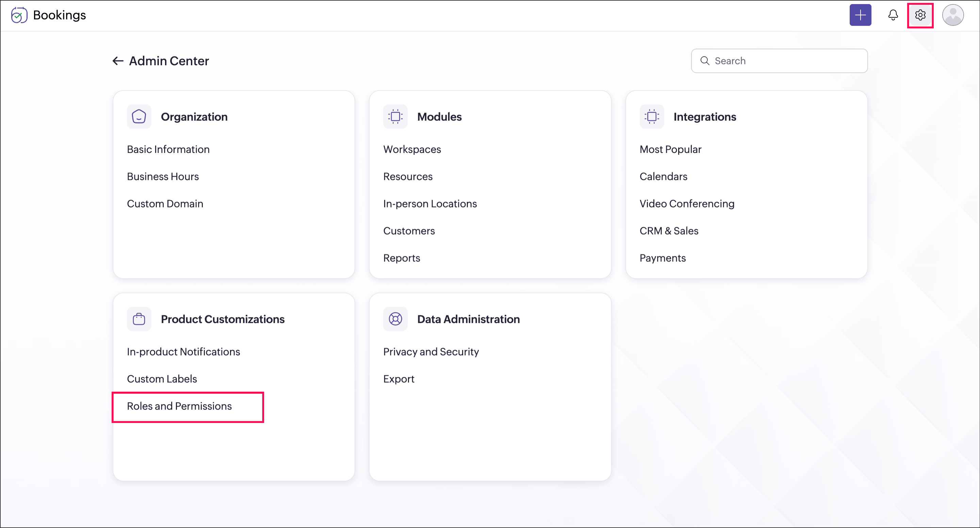Open Roles and Permissions
The image size is (980, 528).
coord(179,406)
